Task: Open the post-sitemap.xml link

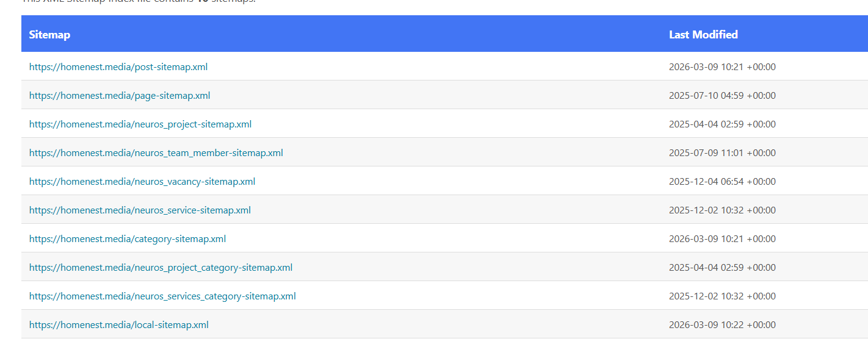Action: (118, 66)
